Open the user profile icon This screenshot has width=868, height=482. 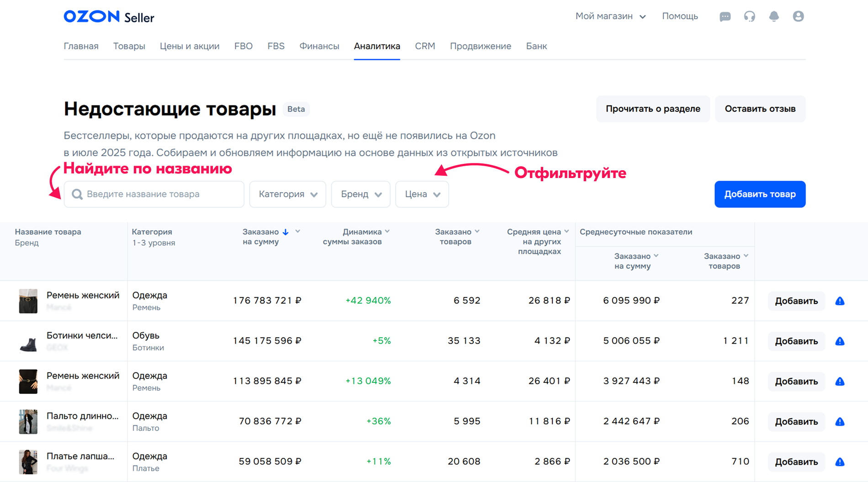click(x=798, y=16)
